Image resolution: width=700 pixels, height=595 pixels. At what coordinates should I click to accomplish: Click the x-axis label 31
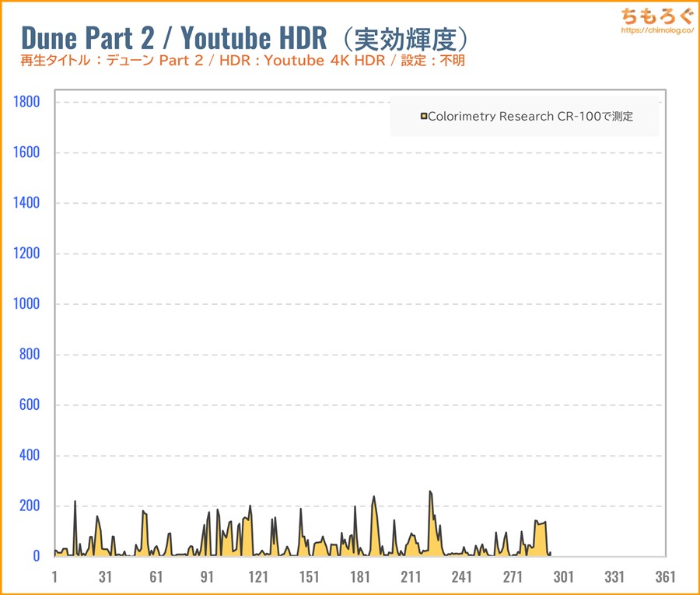[105, 576]
